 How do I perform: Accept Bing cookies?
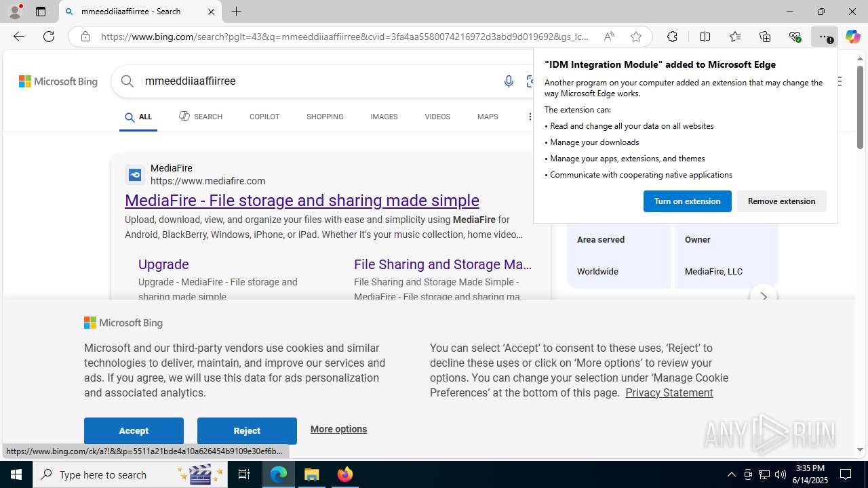point(134,431)
